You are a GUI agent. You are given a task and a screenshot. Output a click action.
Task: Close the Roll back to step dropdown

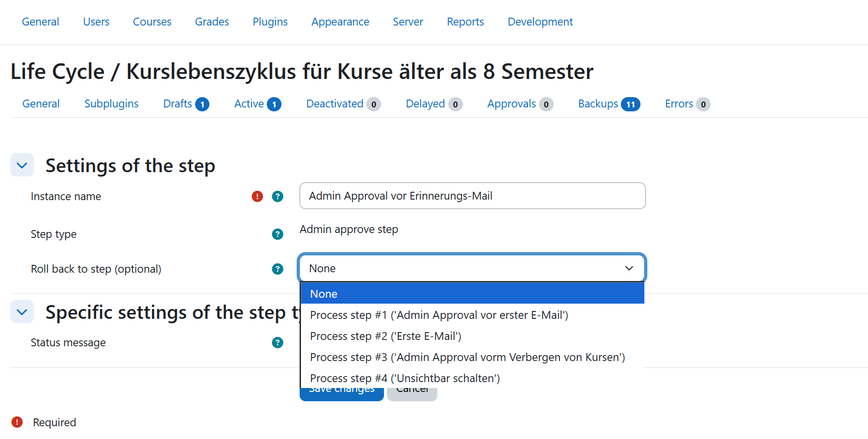point(629,268)
